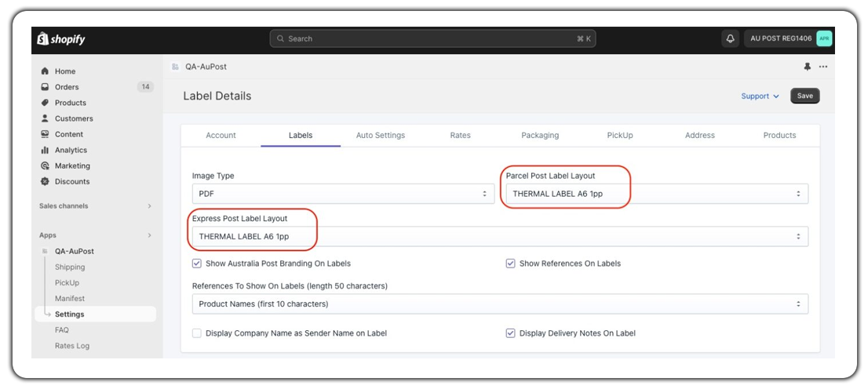Open the three-dot more options menu
868x389 pixels.
point(823,67)
